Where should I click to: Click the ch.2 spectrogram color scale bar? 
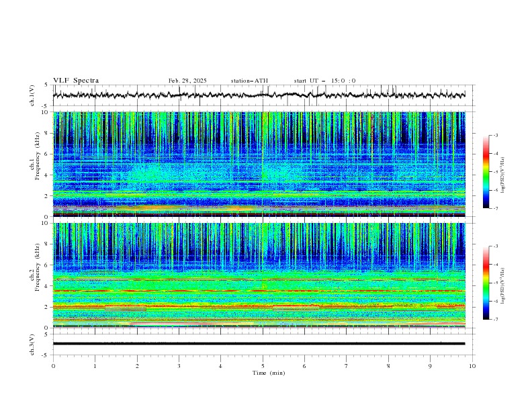coord(486,283)
